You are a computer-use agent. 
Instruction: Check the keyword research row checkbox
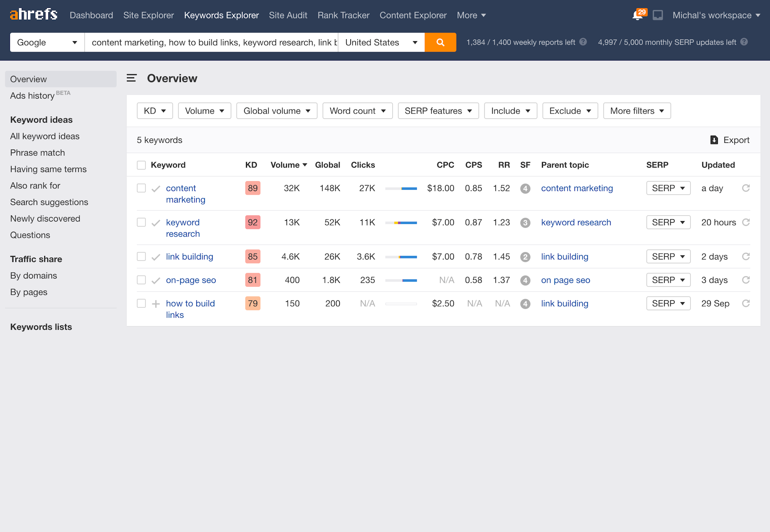click(x=141, y=222)
